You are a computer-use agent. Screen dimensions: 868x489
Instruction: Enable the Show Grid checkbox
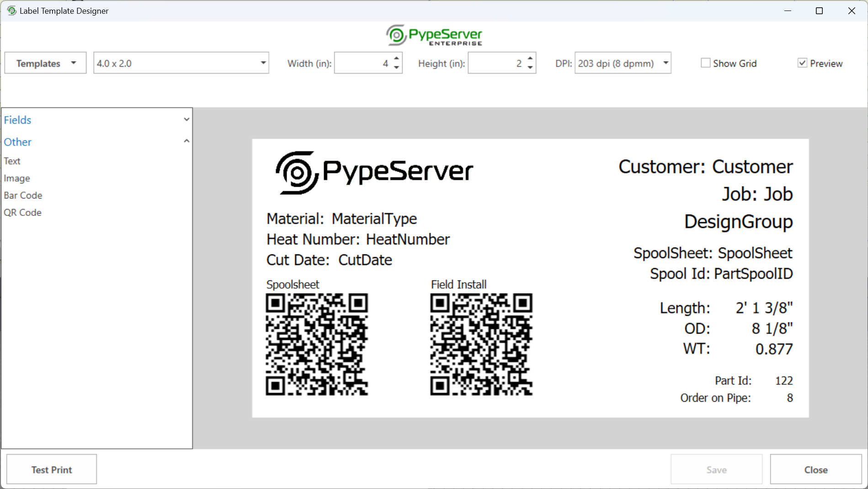705,62
